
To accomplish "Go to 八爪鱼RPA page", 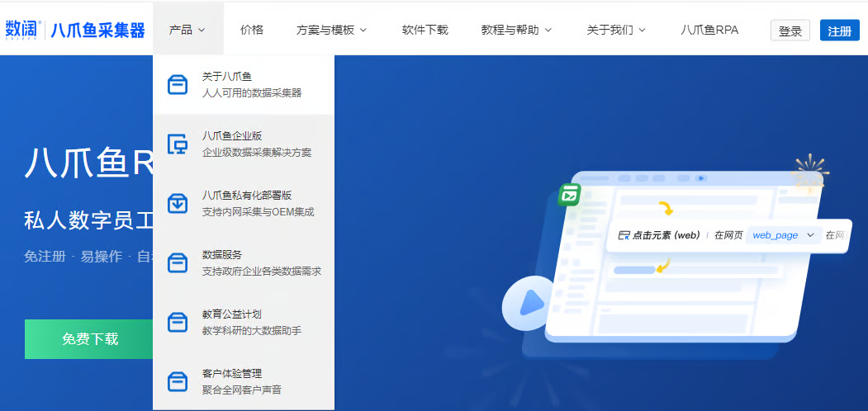I will pos(709,30).
